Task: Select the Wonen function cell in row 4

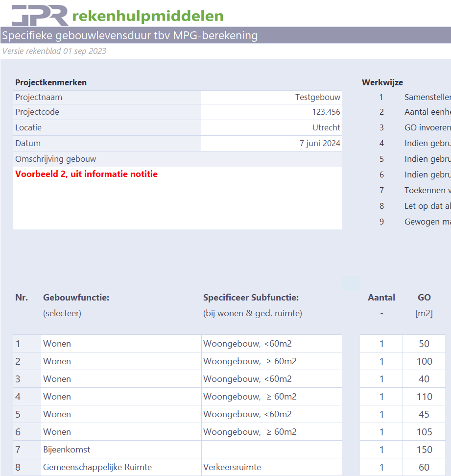Action: coord(121,397)
